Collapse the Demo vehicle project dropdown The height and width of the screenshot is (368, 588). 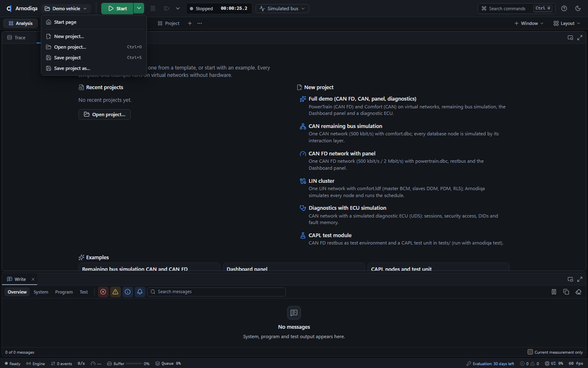click(x=66, y=9)
